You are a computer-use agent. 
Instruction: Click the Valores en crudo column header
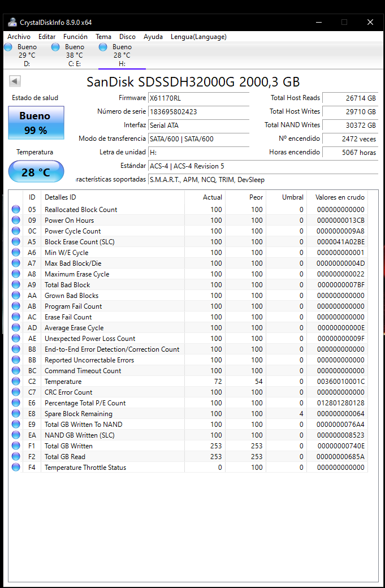point(338,197)
